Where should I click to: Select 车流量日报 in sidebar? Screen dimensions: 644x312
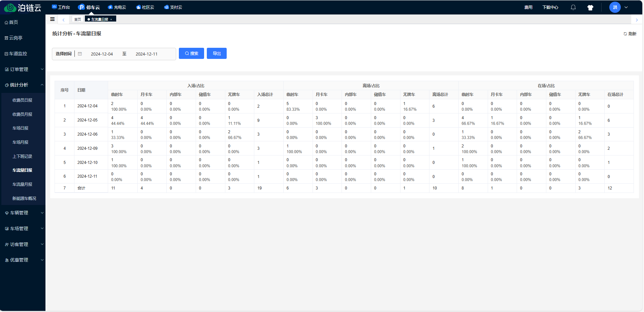click(x=23, y=170)
